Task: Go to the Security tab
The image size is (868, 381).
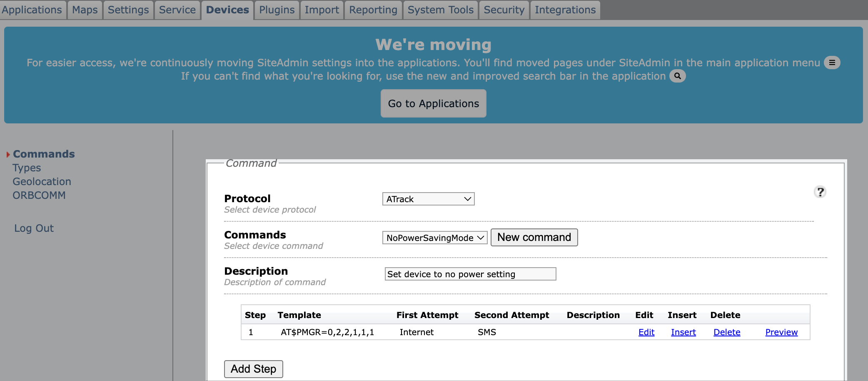Action: pyautogui.click(x=504, y=10)
